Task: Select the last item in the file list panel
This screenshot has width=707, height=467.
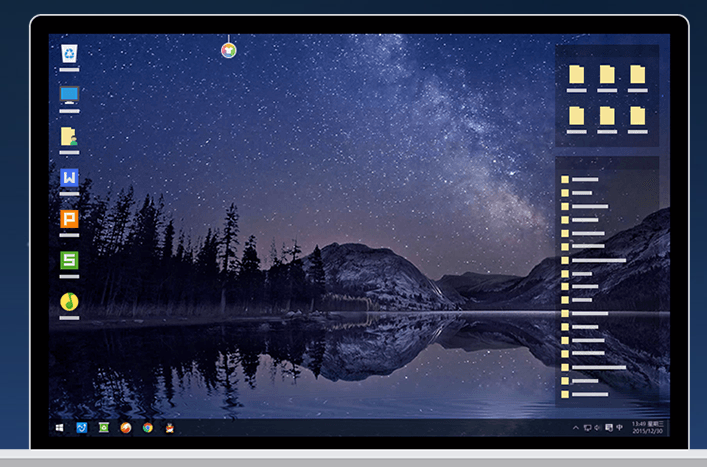Action: [584, 394]
